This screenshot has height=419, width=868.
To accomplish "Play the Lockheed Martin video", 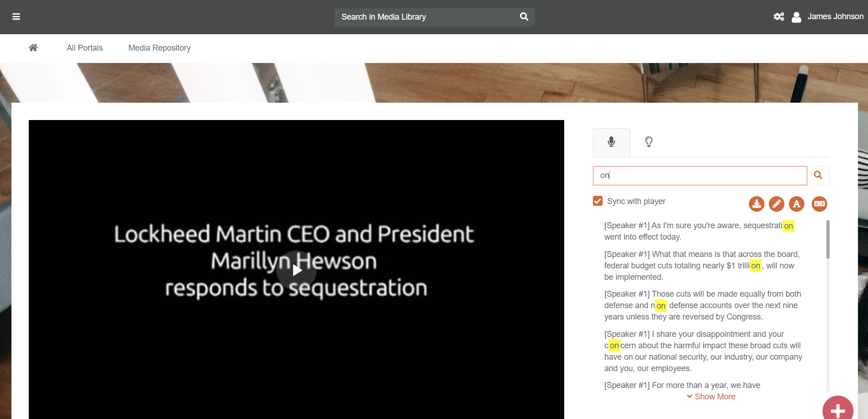I will click(x=296, y=270).
